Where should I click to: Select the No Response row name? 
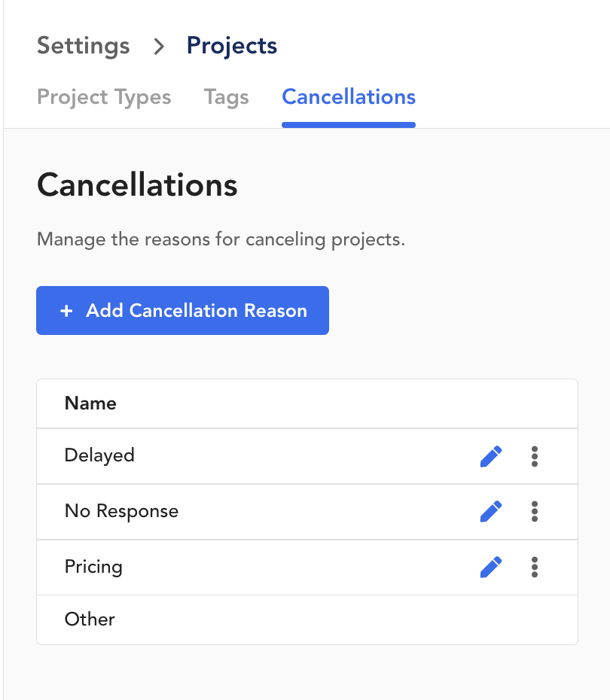pyautogui.click(x=121, y=511)
